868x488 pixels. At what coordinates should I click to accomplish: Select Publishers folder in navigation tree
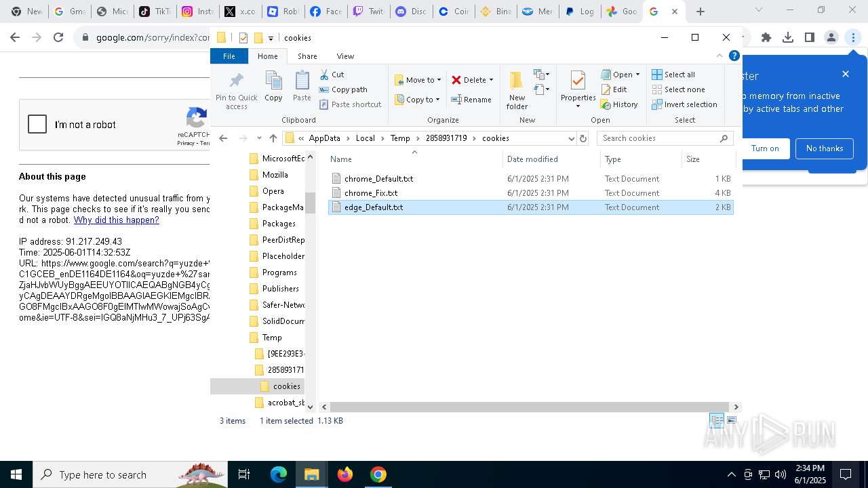click(x=281, y=289)
